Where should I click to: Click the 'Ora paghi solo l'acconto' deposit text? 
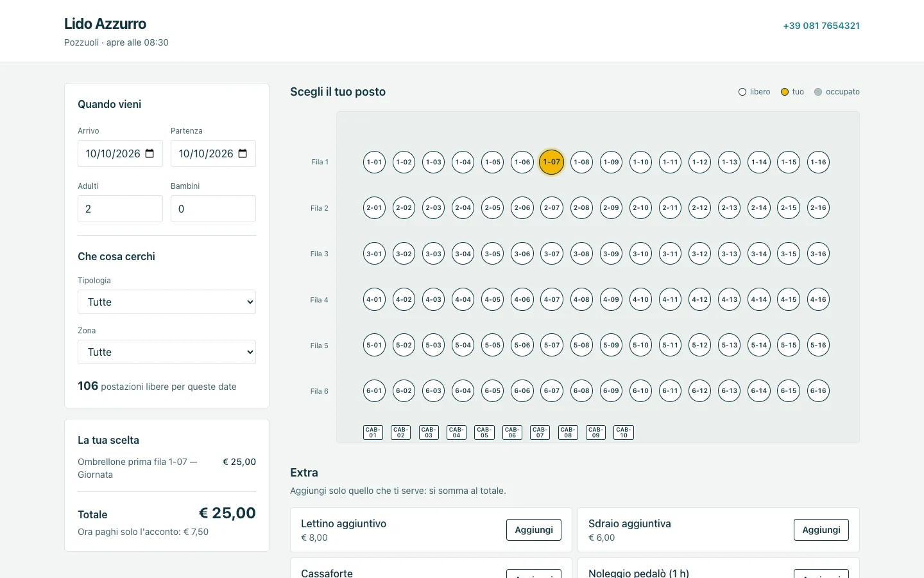[143, 532]
